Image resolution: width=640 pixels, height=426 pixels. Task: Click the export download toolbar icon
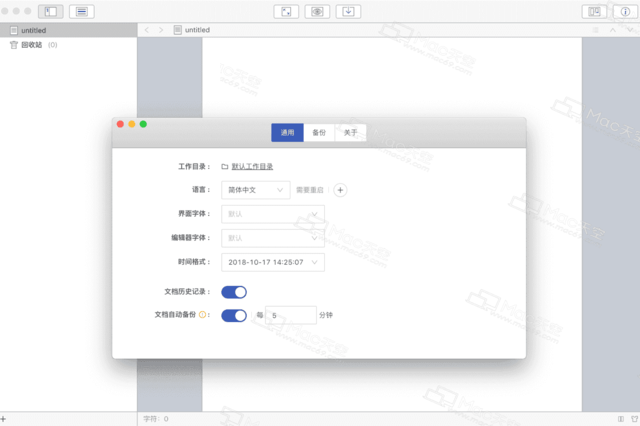point(348,11)
